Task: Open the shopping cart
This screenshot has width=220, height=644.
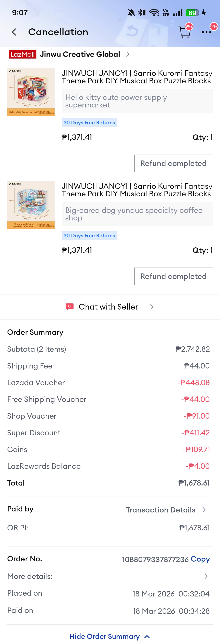Action: (185, 32)
